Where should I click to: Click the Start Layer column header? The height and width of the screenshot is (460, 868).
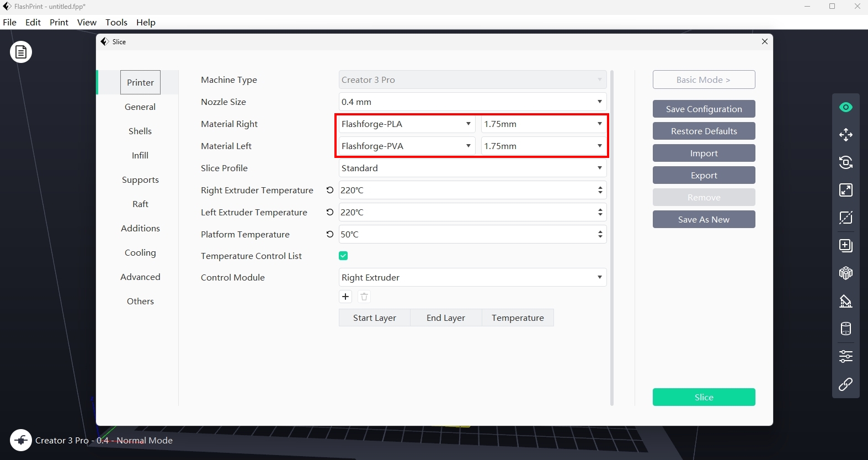(375, 318)
